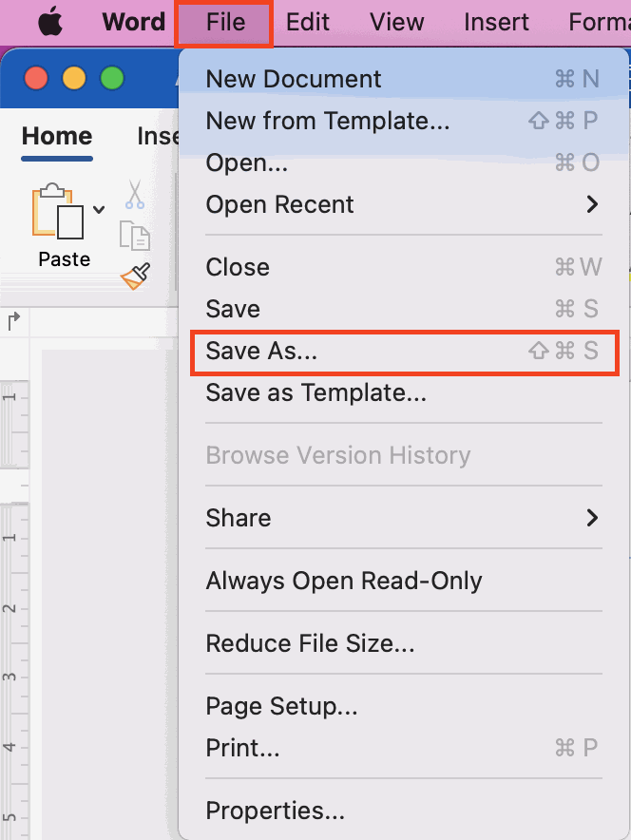The width and height of the screenshot is (631, 840).
Task: Expand the Paste options dropdown arrow
Action: tap(99, 209)
